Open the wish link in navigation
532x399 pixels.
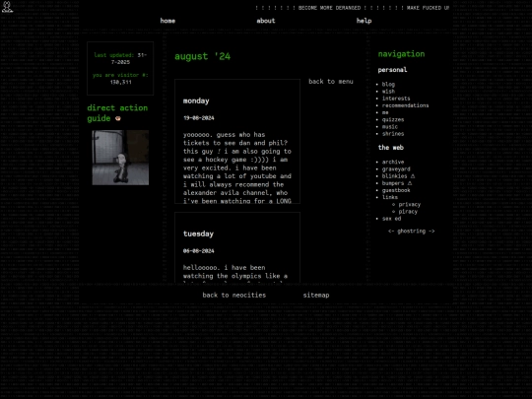point(388,92)
